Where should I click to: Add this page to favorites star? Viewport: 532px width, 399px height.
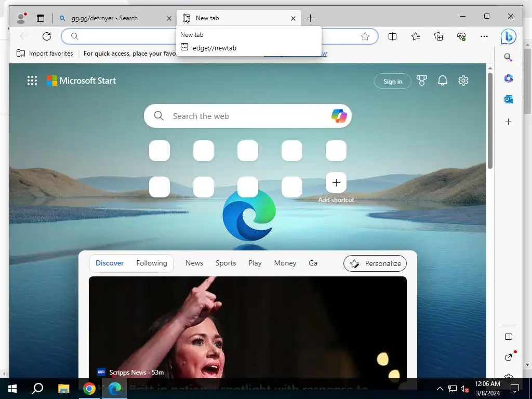tap(365, 36)
